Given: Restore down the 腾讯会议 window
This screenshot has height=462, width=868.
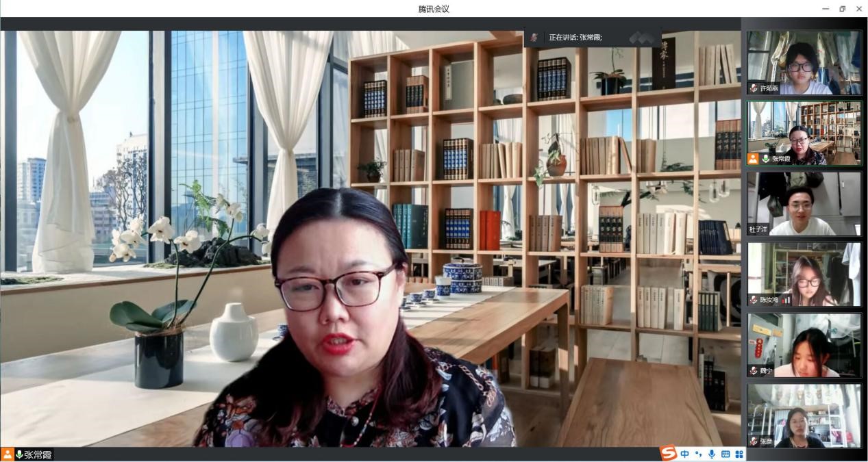Looking at the screenshot, I should pyautogui.click(x=842, y=9).
